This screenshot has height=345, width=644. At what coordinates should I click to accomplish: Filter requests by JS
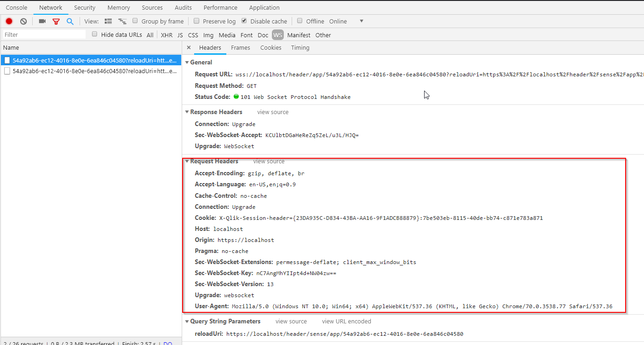[180, 35]
